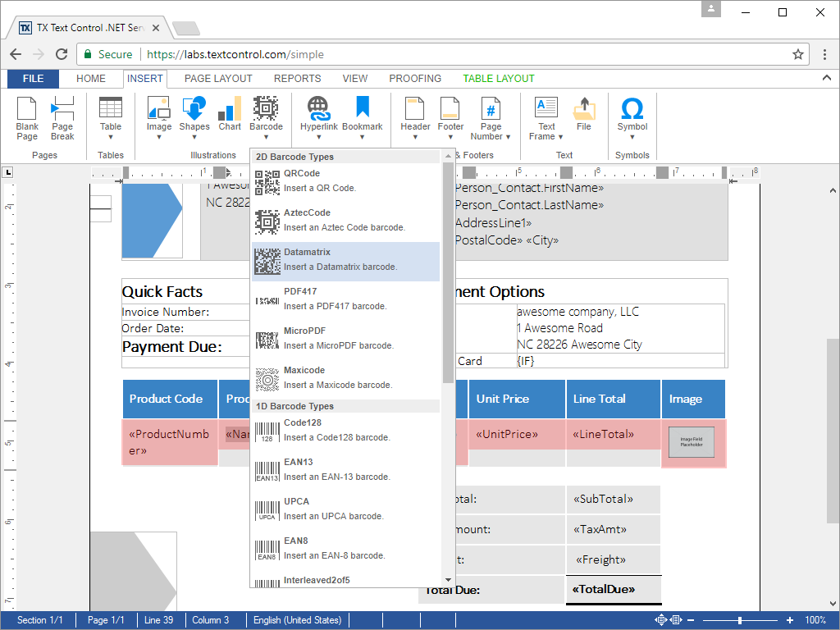The height and width of the screenshot is (630, 840).
Task: Reload the browser page
Action: tap(62, 54)
